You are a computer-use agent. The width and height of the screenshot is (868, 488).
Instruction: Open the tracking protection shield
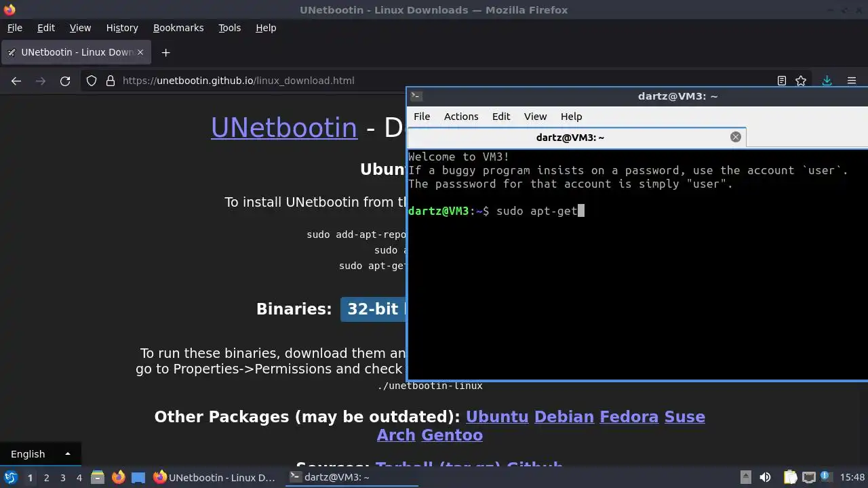[x=92, y=81]
